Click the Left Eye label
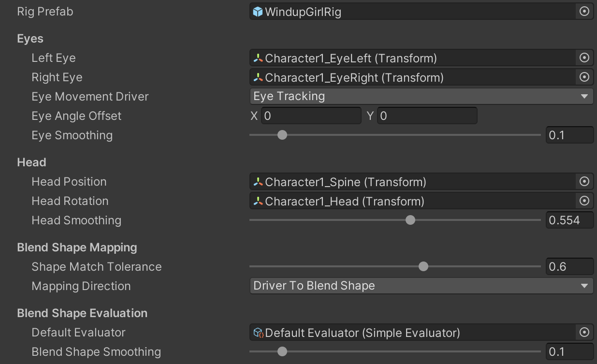The image size is (597, 364). tap(54, 58)
